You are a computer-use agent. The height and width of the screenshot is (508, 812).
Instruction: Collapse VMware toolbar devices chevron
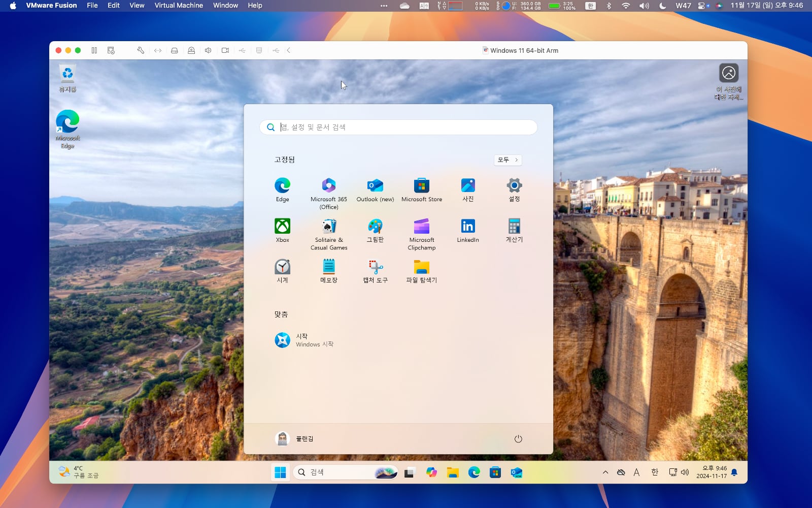(x=288, y=50)
